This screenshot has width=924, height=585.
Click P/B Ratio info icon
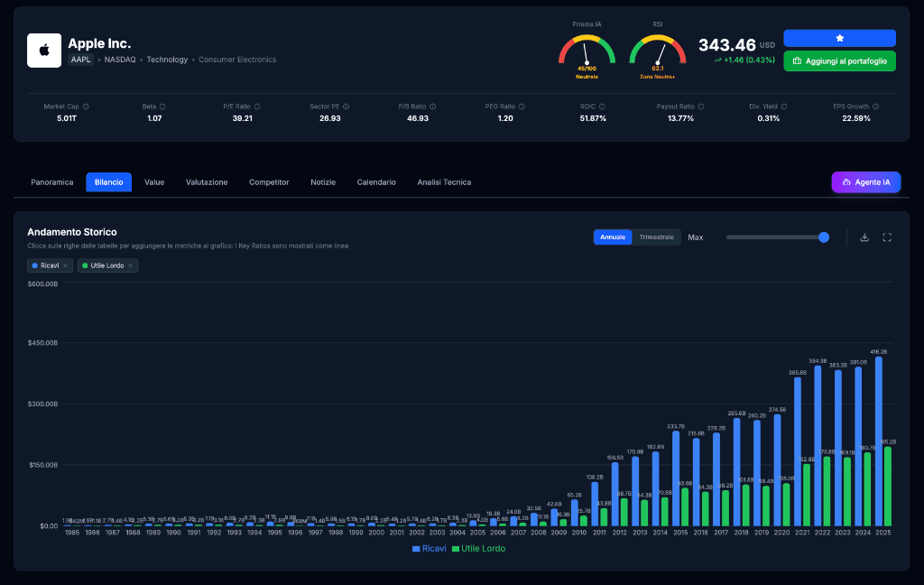click(433, 107)
